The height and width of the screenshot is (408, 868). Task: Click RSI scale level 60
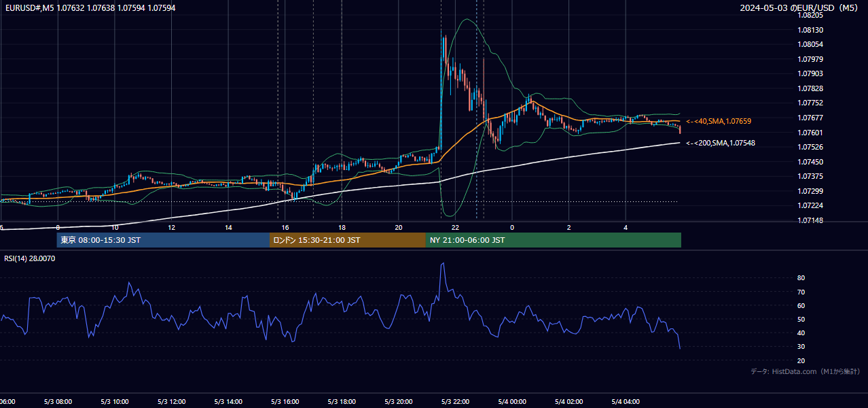coord(801,305)
